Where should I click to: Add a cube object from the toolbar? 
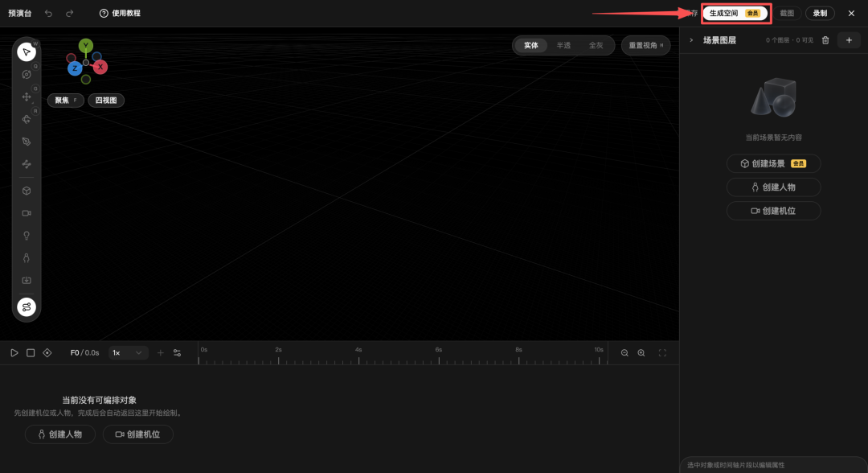pyautogui.click(x=26, y=191)
